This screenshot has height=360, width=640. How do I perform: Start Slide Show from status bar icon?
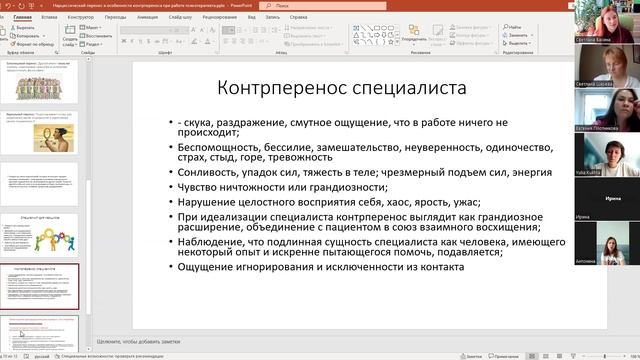[x=573, y=356]
